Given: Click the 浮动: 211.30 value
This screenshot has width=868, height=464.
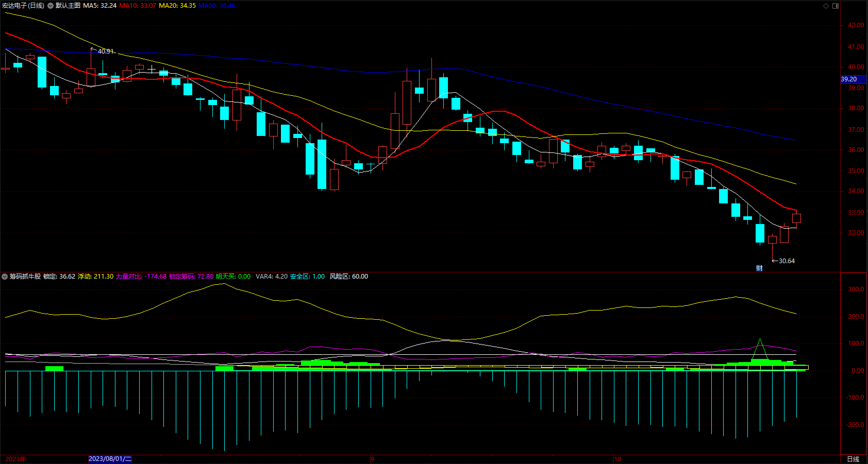Looking at the screenshot, I should click(x=96, y=277).
